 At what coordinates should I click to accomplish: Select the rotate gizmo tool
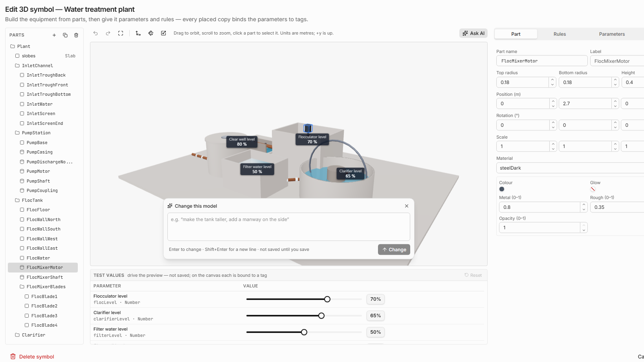(x=151, y=33)
